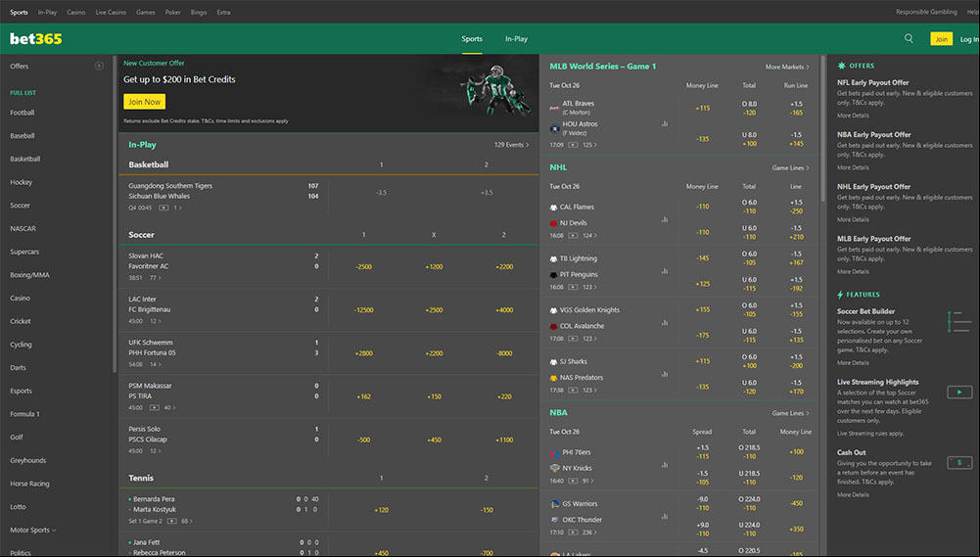Image resolution: width=980 pixels, height=557 pixels.
Task: Switch to the Sports tab in green header
Action: tap(472, 39)
